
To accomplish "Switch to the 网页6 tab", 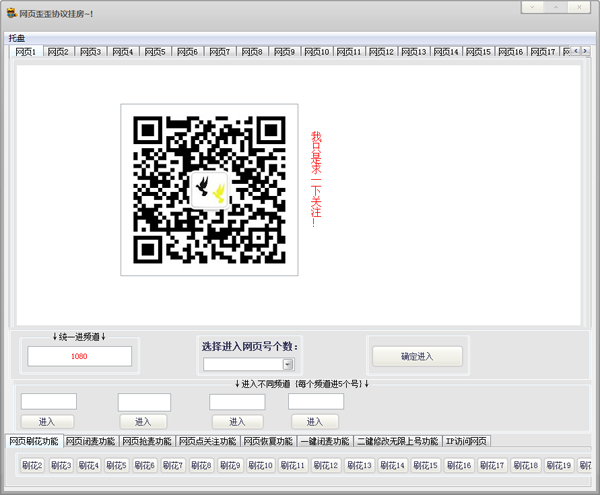I will [188, 52].
